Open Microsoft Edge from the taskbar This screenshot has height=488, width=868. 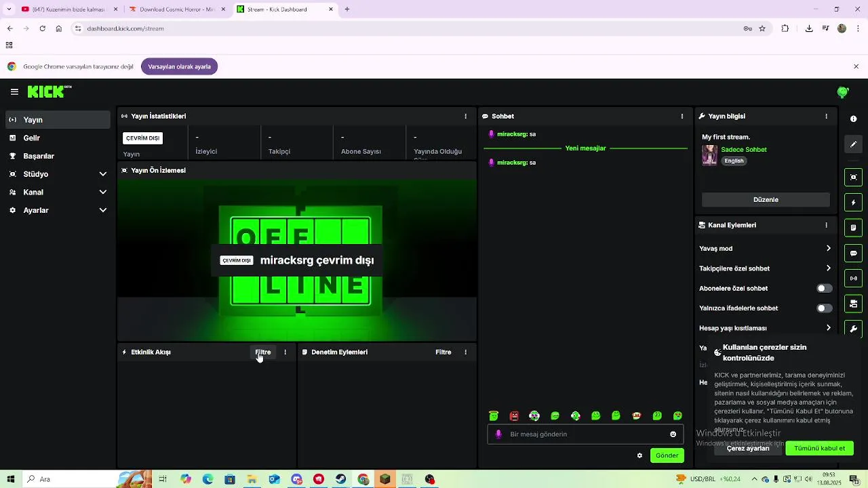(x=208, y=479)
